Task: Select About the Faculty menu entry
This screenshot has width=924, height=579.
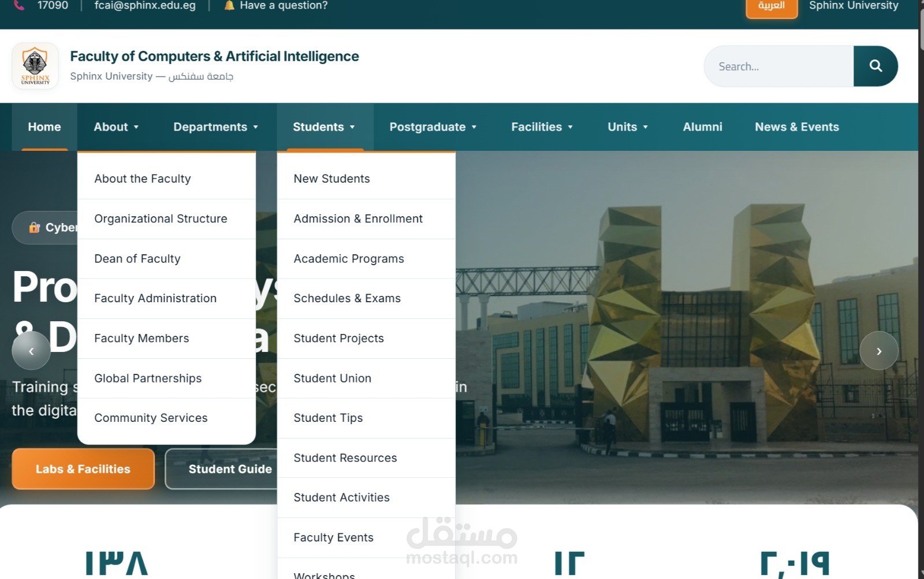Action: (166, 179)
